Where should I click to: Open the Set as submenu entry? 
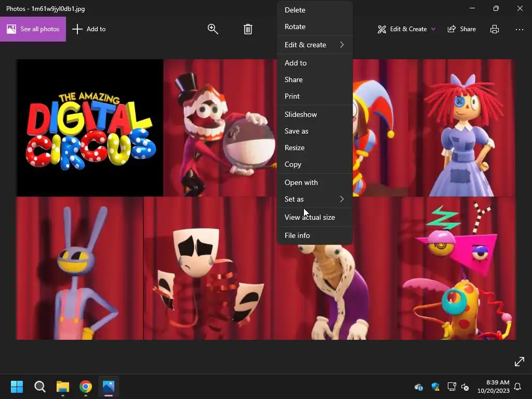coord(314,199)
